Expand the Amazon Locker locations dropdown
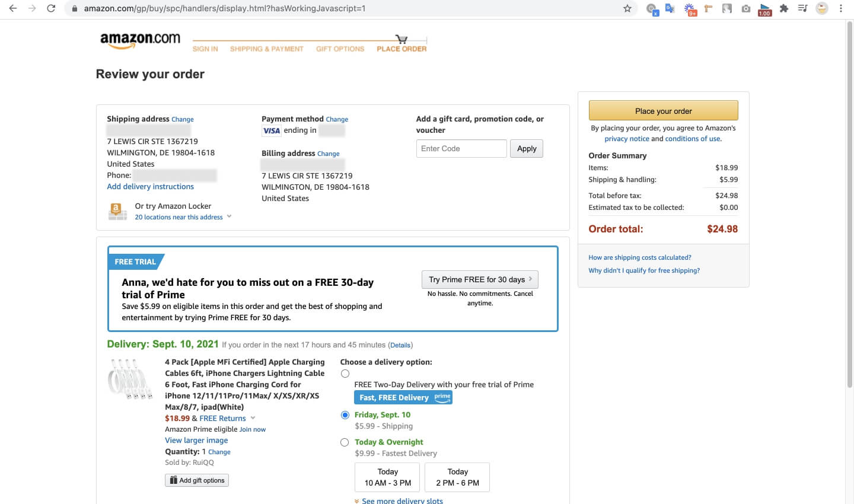Image resolution: width=854 pixels, height=504 pixels. (x=230, y=217)
